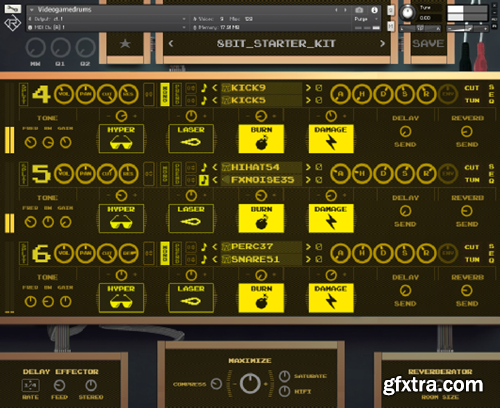
Task: Select previous sample for HIHAT54
Action: 215,167
